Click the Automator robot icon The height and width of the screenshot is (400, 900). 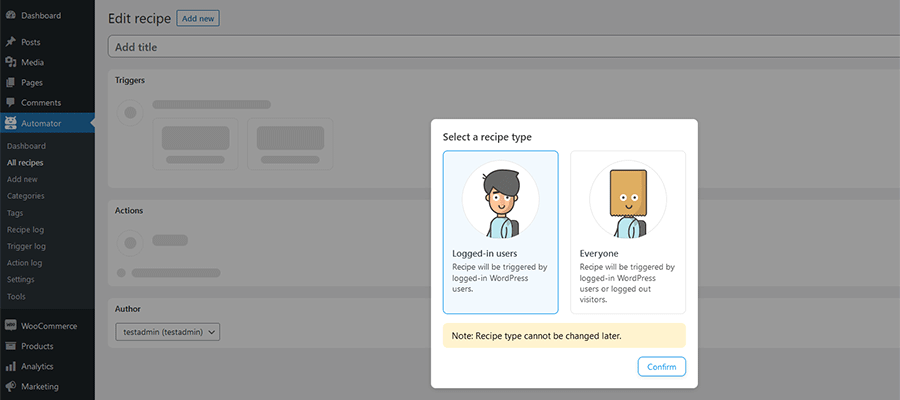click(10, 123)
